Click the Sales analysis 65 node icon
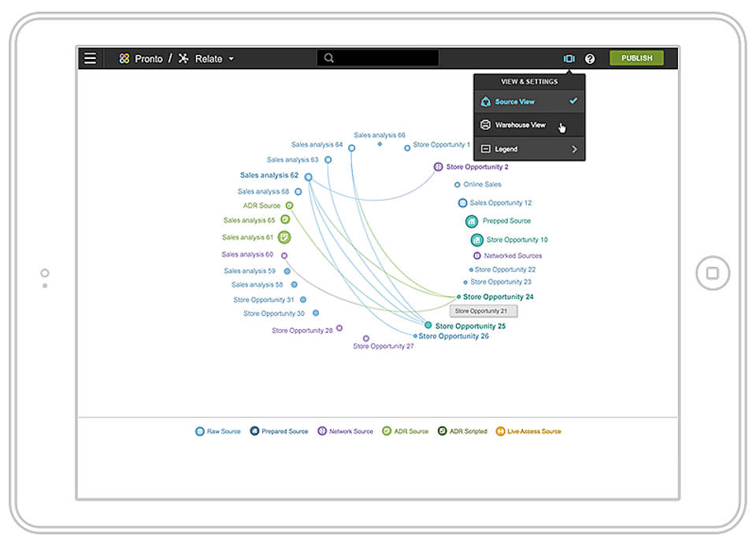The height and width of the screenshot is (544, 756). tap(285, 220)
